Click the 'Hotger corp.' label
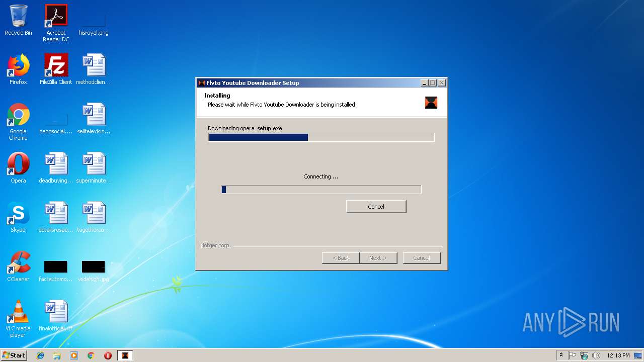 point(215,245)
